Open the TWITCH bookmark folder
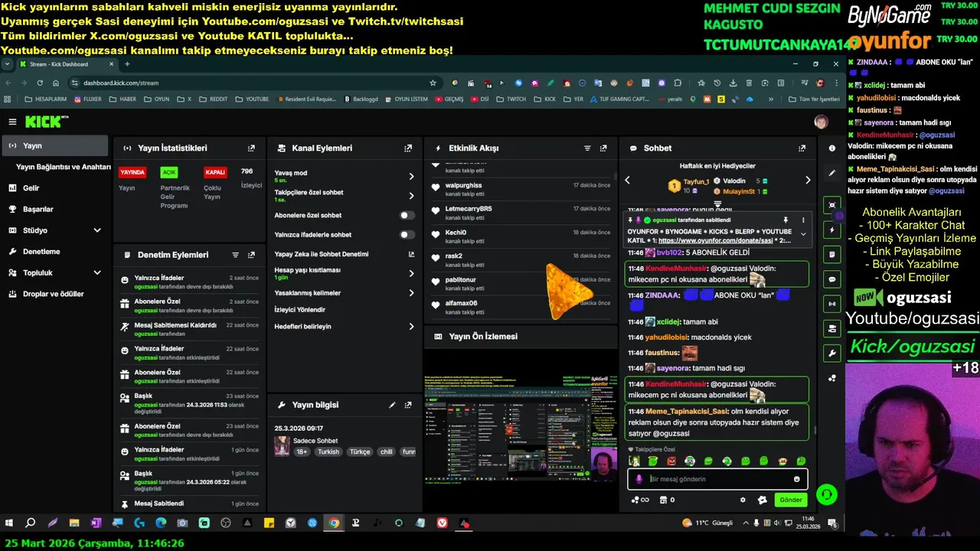980x551 pixels. [511, 99]
